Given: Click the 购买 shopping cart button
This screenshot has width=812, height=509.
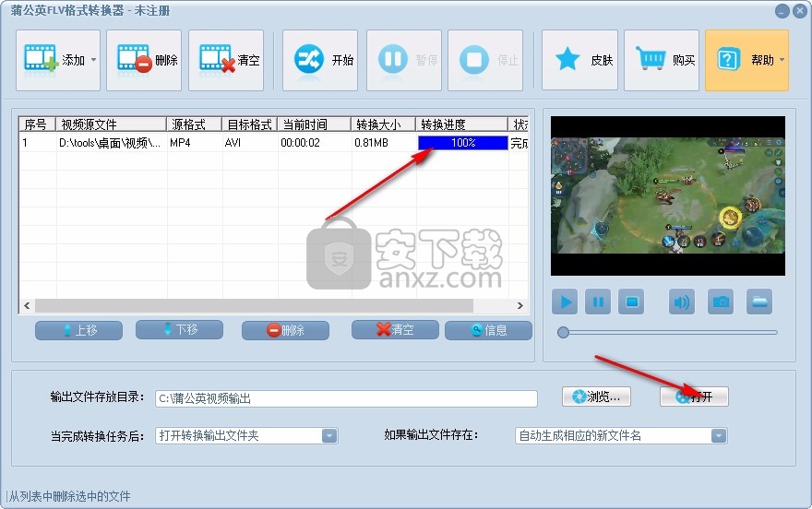Looking at the screenshot, I should (662, 61).
